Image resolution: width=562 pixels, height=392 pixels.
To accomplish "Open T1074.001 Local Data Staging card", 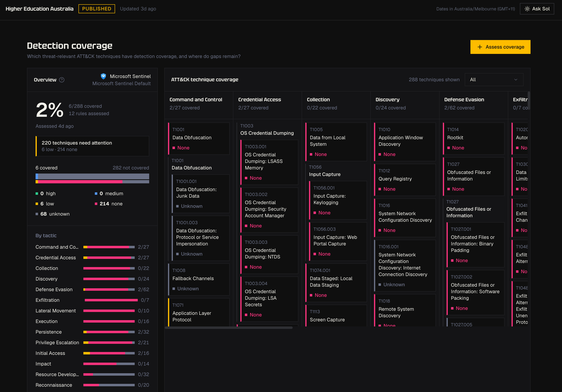I will (336, 283).
